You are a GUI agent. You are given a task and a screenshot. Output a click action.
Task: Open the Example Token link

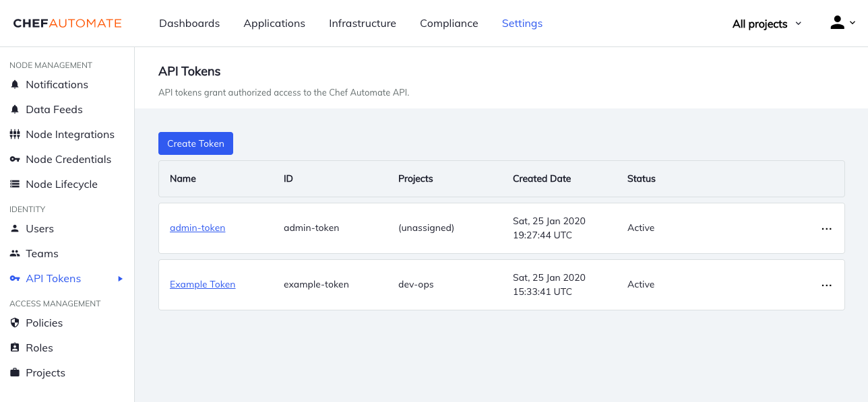pyautogui.click(x=202, y=285)
